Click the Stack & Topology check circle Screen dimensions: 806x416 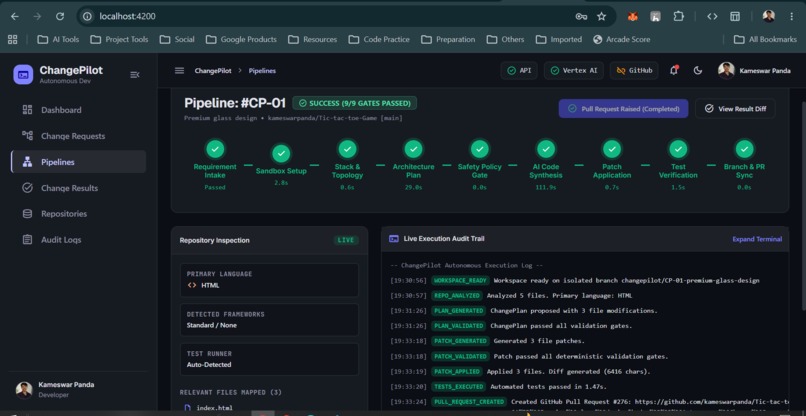click(347, 149)
